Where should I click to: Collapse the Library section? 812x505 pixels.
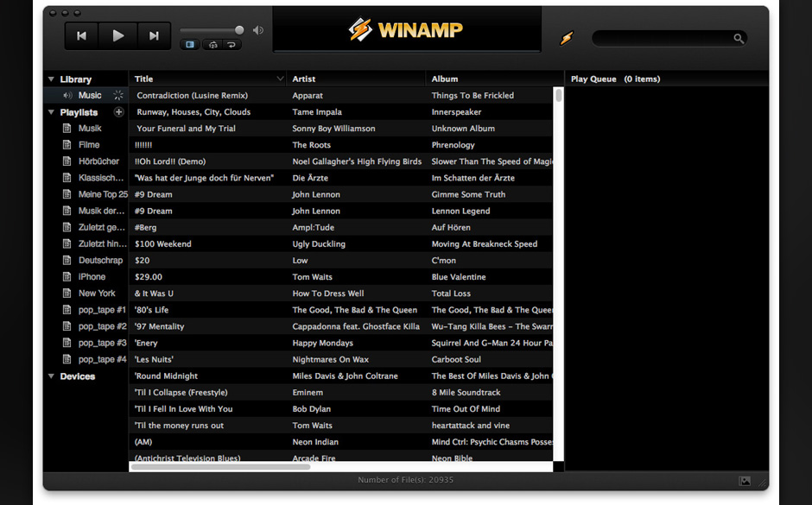pos(51,79)
